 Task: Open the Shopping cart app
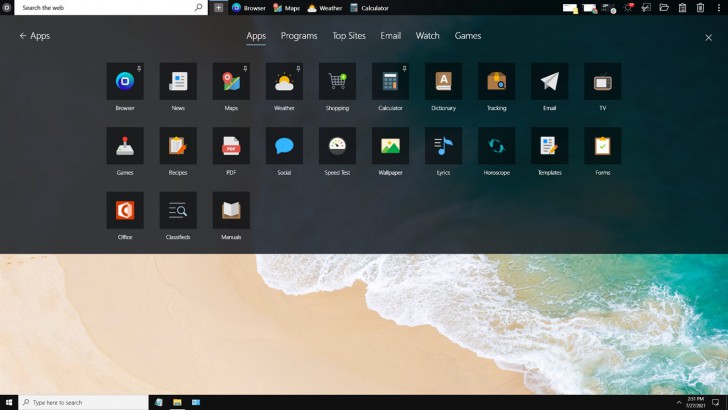click(x=337, y=81)
